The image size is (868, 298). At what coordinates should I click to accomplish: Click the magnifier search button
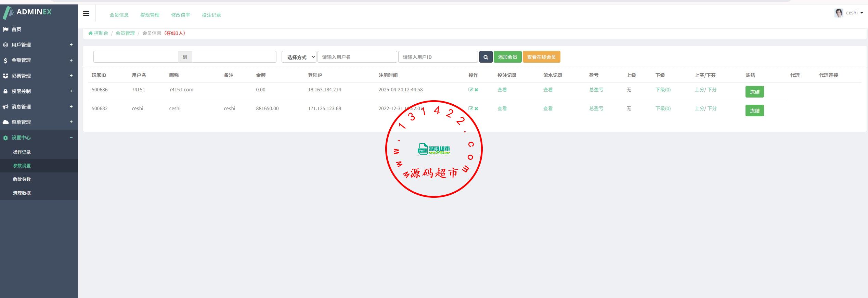pyautogui.click(x=486, y=57)
